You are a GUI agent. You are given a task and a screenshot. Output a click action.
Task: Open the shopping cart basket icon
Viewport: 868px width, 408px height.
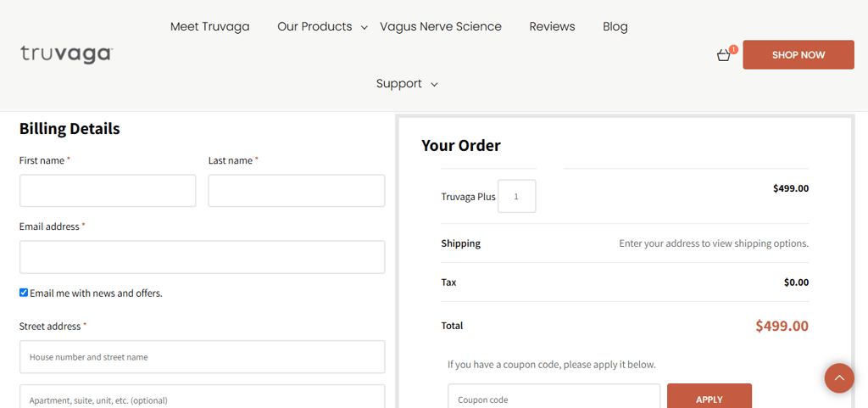724,55
